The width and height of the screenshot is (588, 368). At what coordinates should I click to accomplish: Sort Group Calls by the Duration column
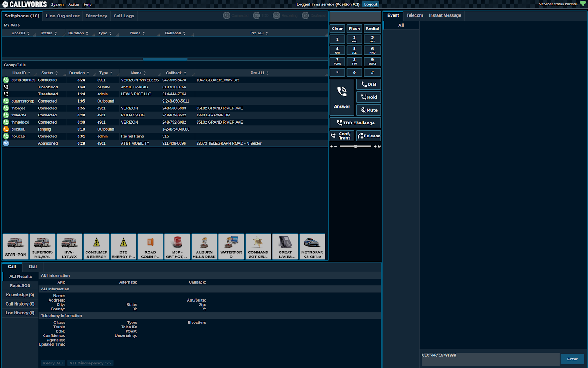(x=79, y=73)
